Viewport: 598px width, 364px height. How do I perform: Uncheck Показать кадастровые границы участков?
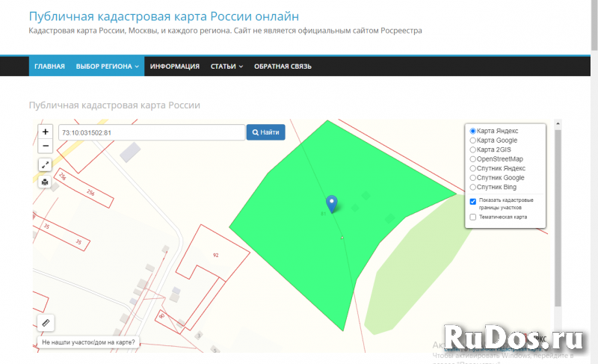(x=473, y=201)
